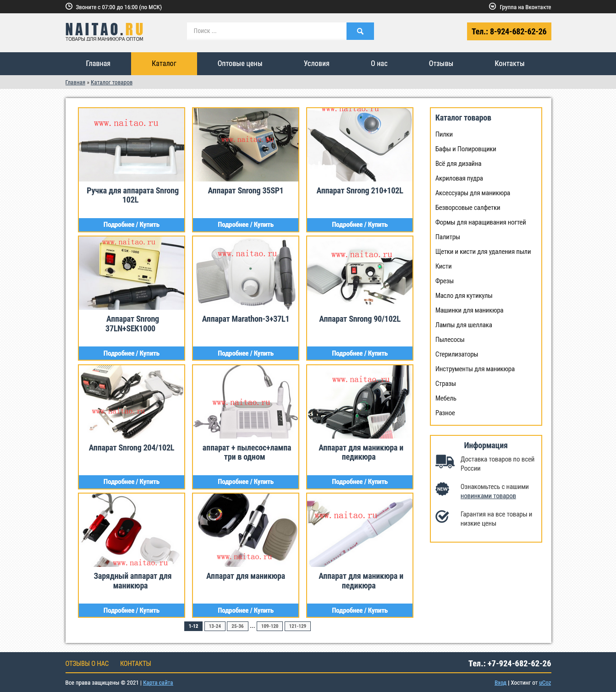Viewport: 616px width, 692px height.
Task: Select the Пылесосы category
Action: [450, 340]
